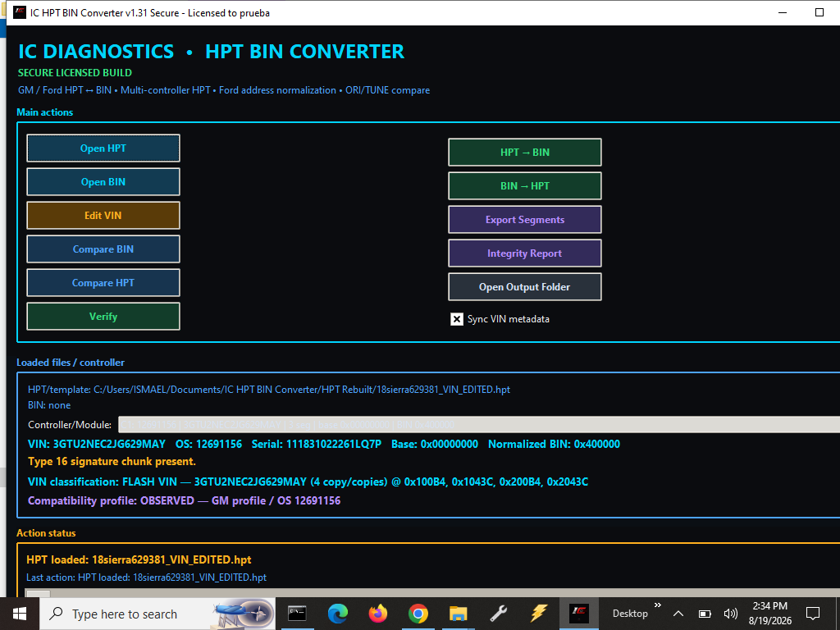Open Windows Start menu
840x630 pixels.
[x=20, y=614]
